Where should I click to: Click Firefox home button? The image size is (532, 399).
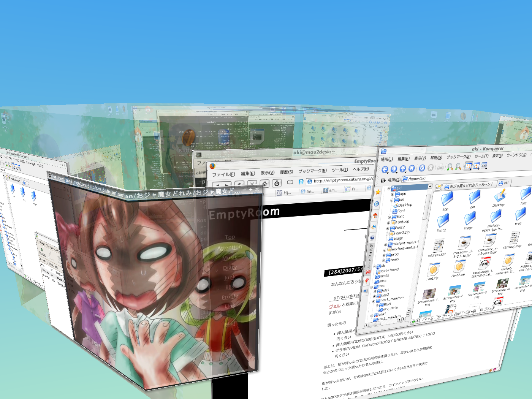pos(264,184)
